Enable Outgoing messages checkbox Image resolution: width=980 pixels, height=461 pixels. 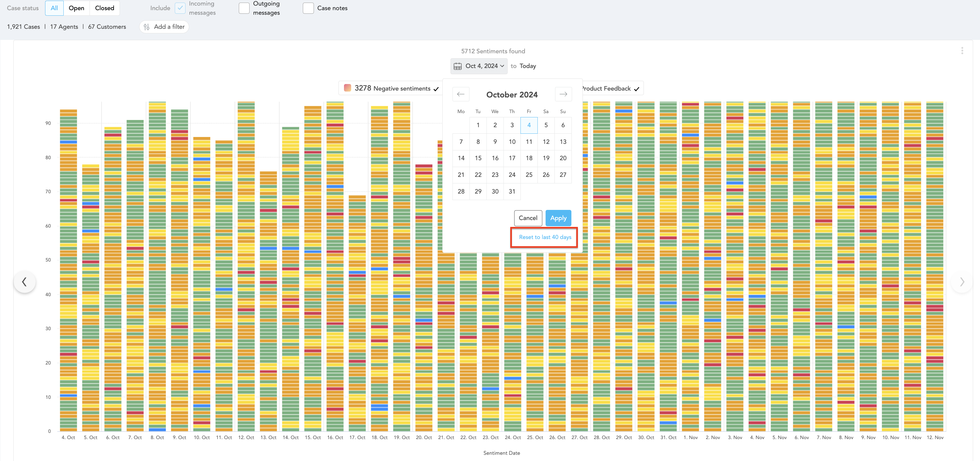point(244,8)
